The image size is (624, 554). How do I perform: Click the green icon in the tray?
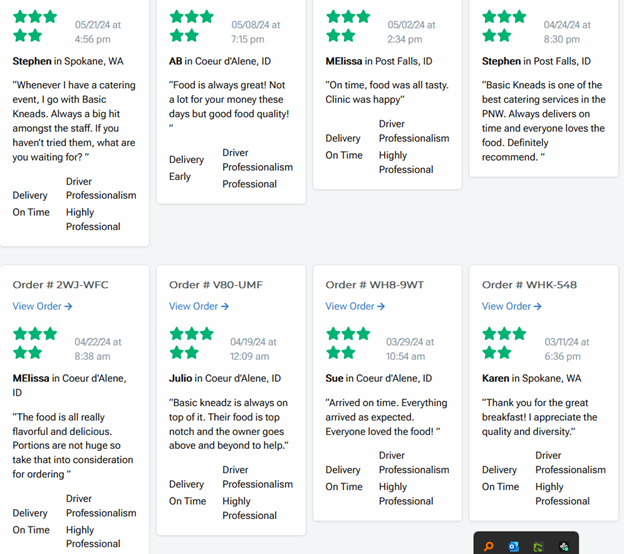coord(539,546)
